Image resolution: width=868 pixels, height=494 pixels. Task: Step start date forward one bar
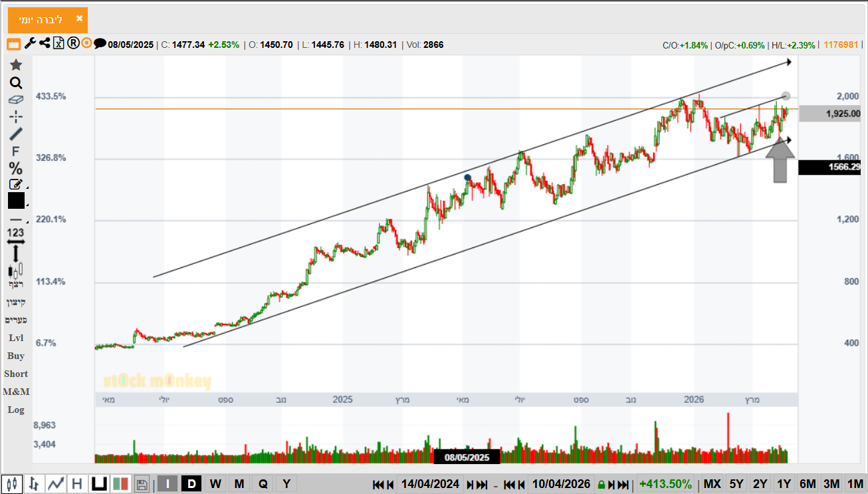pyautogui.click(x=471, y=485)
